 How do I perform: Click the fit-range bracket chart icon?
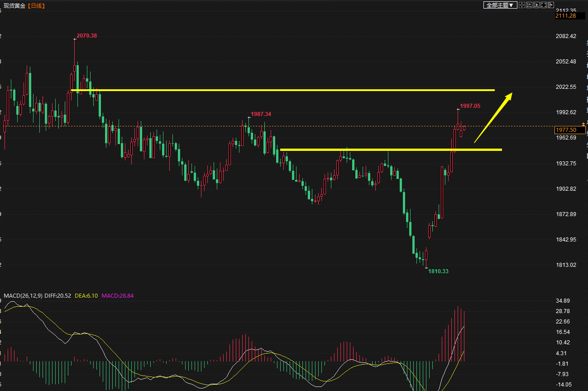[529, 5]
